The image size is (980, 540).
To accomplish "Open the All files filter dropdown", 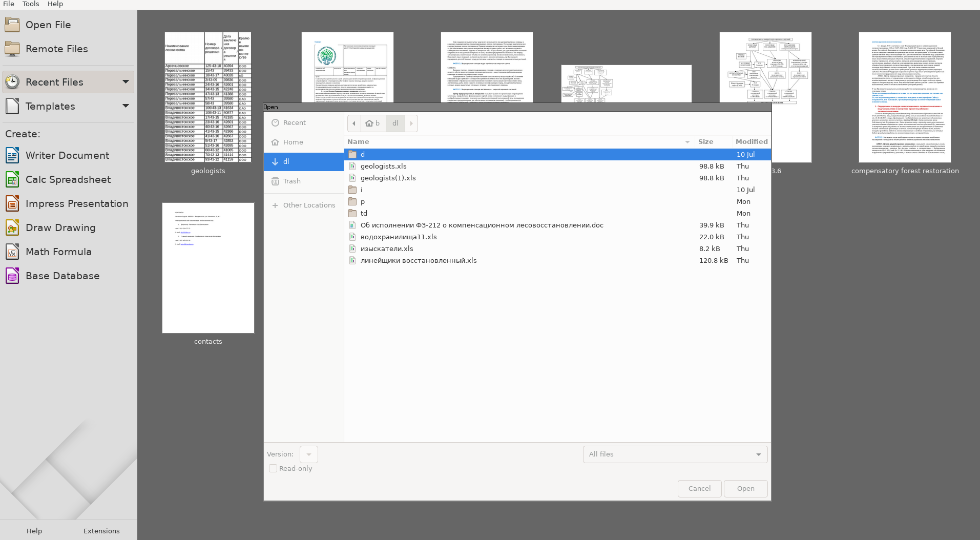I will coord(675,454).
